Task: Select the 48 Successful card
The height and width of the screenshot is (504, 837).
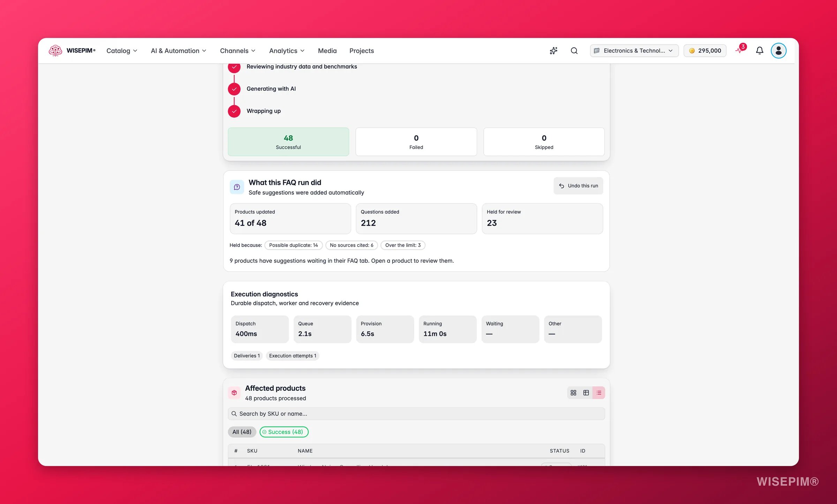Action: (x=288, y=142)
